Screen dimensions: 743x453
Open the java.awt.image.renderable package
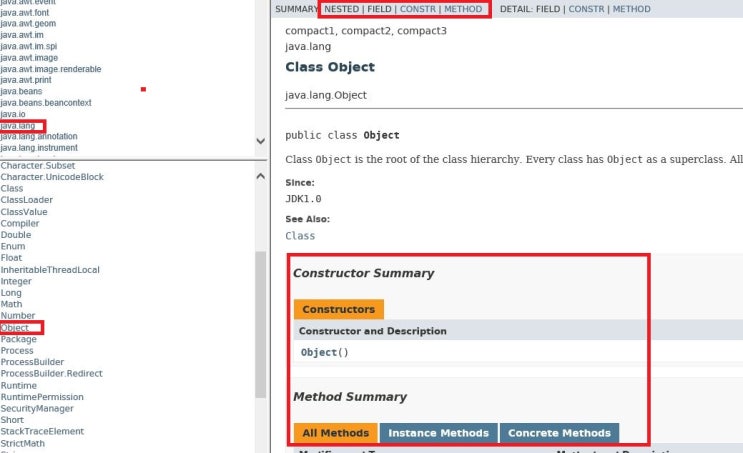pyautogui.click(x=51, y=69)
